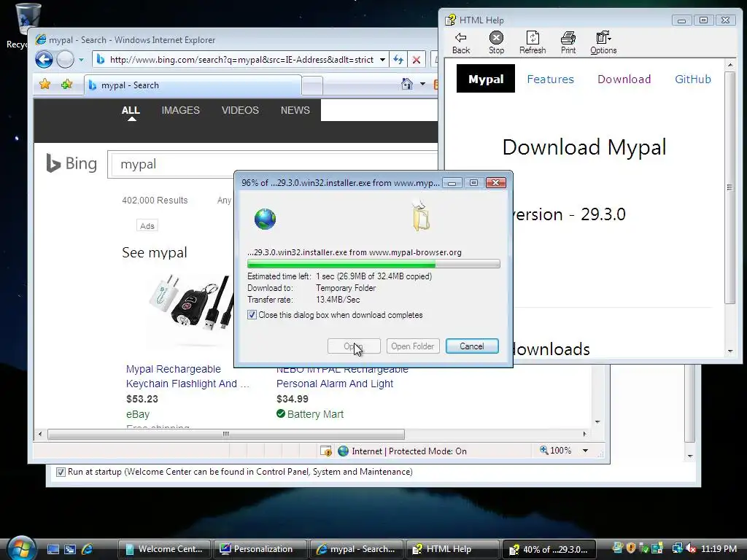Click the Open Folder button in download dialog

tap(413, 346)
